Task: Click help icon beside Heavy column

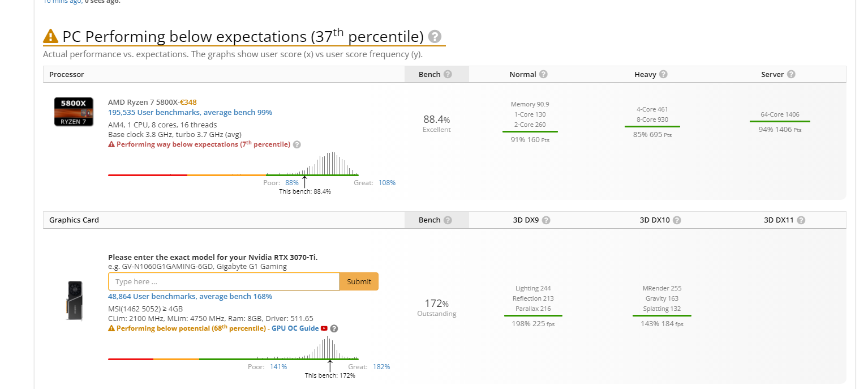Action: coord(663,75)
